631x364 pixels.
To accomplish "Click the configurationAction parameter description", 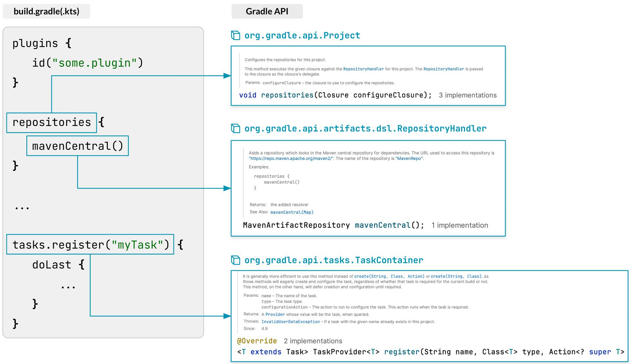I will [365, 307].
